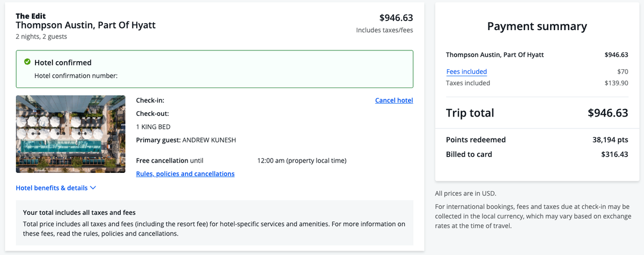Click the Thompson Austin, Part Of Hyatt heading
This screenshot has width=644, height=255.
86,25
